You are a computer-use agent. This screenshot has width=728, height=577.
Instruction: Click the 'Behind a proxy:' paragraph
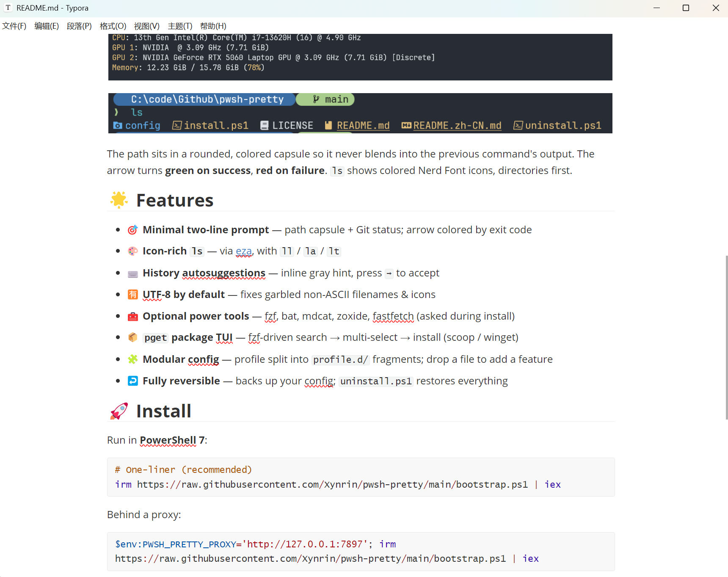tap(144, 515)
